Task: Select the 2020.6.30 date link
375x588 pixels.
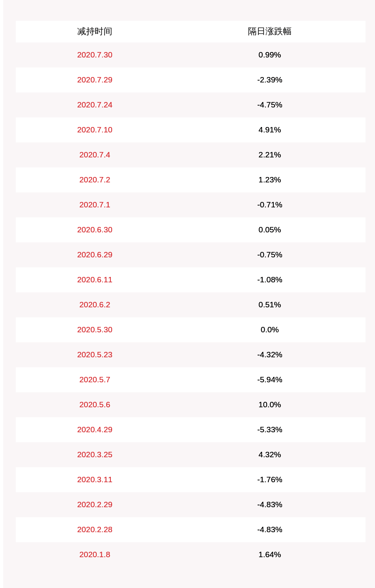Action: click(95, 230)
